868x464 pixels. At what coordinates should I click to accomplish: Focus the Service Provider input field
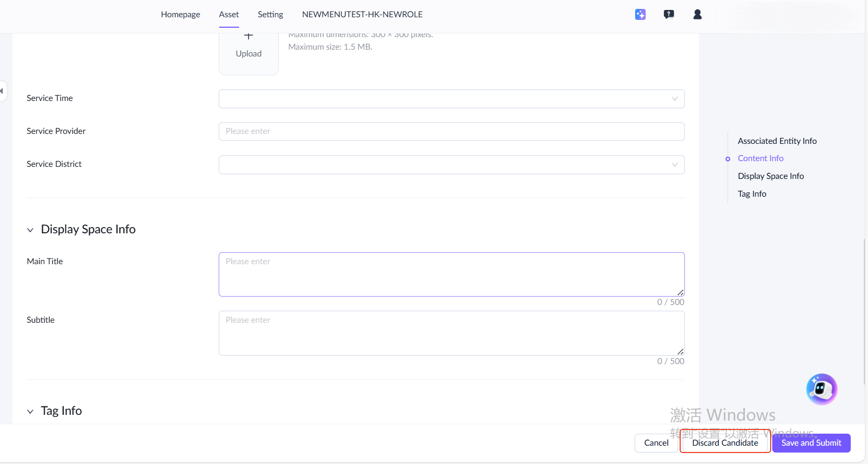451,131
